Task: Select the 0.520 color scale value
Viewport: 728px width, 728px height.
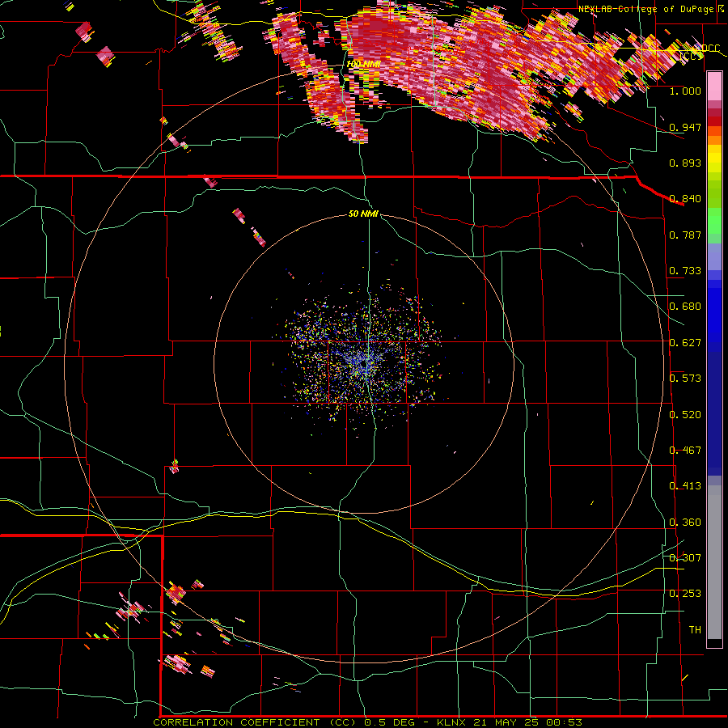Action: [685, 415]
